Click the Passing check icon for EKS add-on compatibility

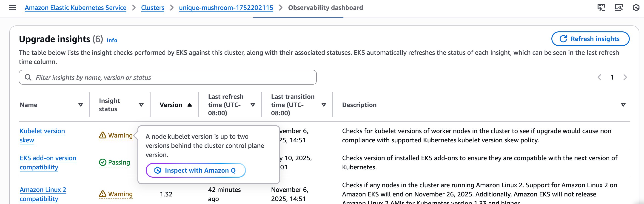102,162
